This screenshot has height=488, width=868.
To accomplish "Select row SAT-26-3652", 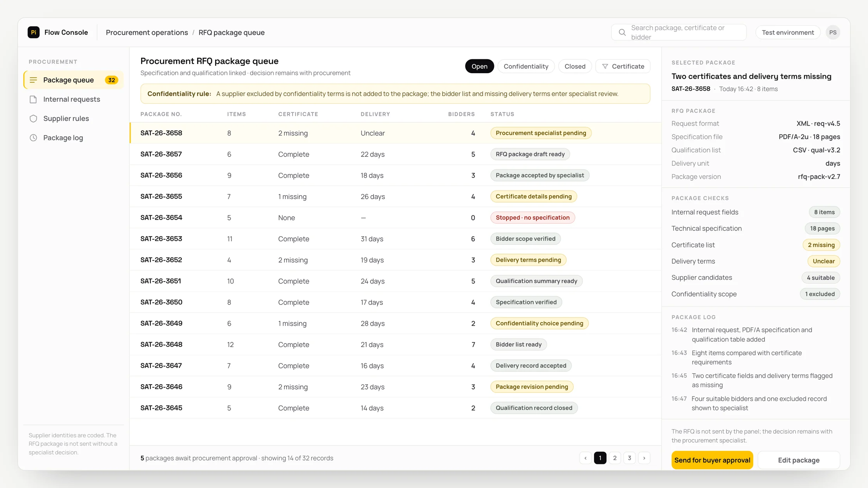I will [395, 260].
